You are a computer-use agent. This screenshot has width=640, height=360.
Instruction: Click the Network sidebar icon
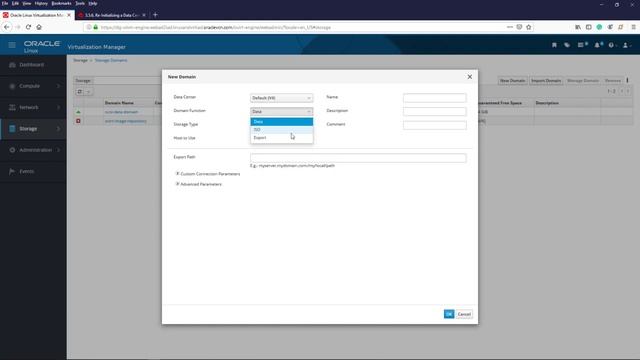(12, 107)
